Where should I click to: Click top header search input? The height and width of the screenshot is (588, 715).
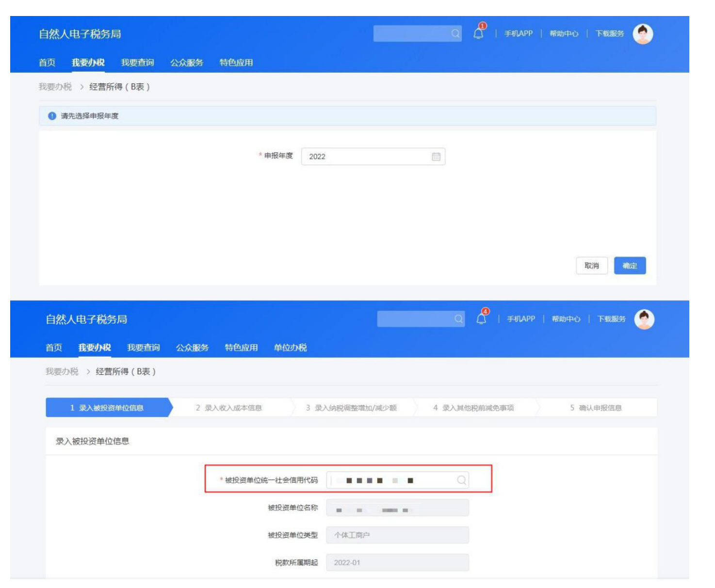click(417, 33)
